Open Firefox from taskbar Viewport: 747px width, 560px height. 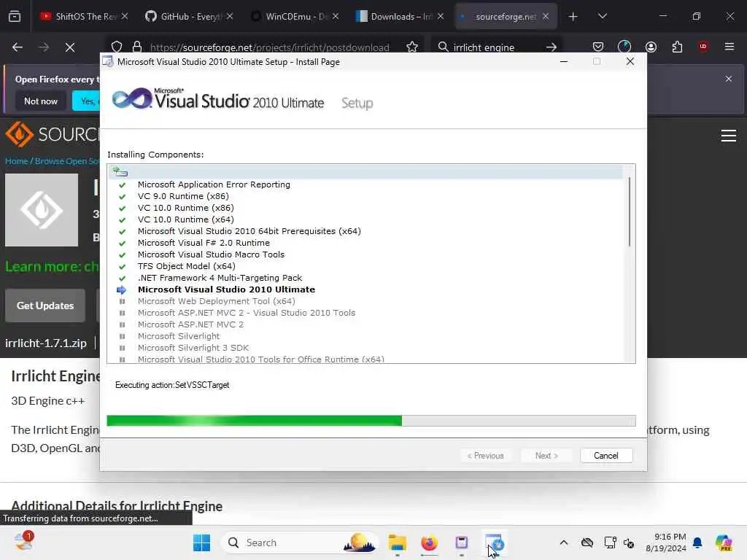point(429,542)
